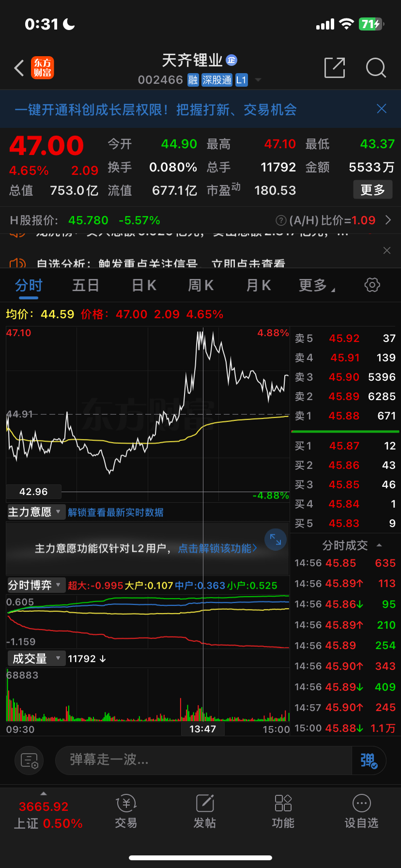Tap the L1 level badge
Screen dimensions: 401x868
pos(241,80)
